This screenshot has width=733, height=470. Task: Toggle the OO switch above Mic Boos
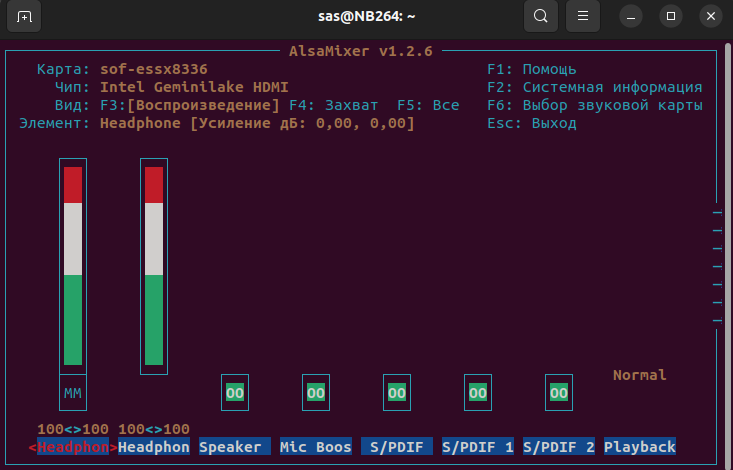coord(316,393)
